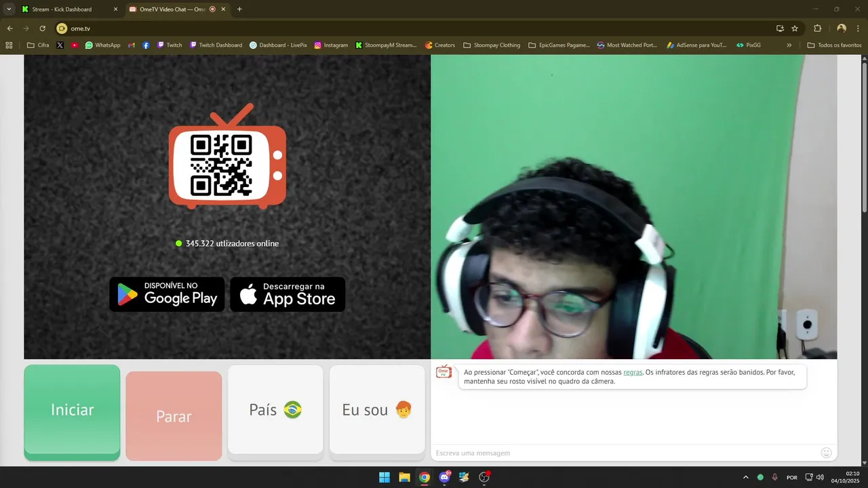Close the OmeTV Video Chat tab
868x488 pixels.
223,9
